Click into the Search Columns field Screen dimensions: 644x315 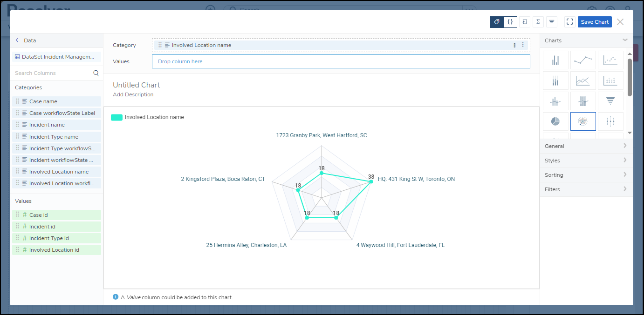[52, 73]
